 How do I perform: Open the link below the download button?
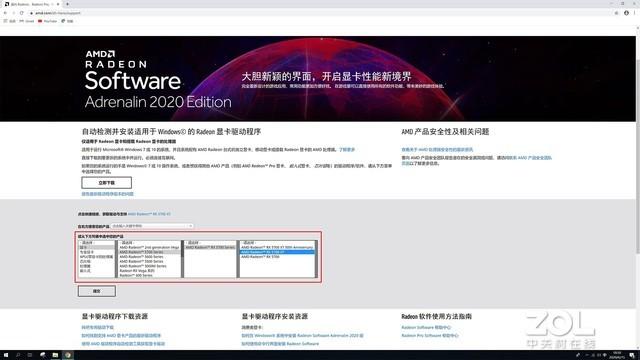108,194
